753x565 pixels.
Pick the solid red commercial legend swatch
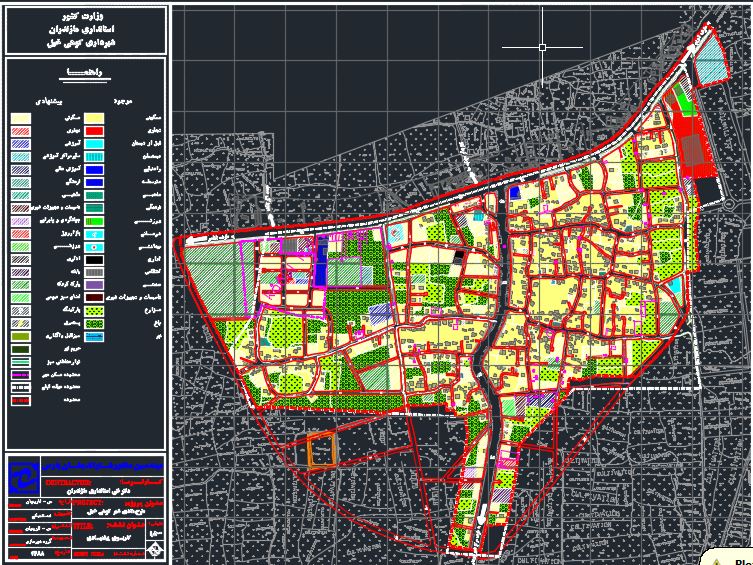[x=96, y=131]
